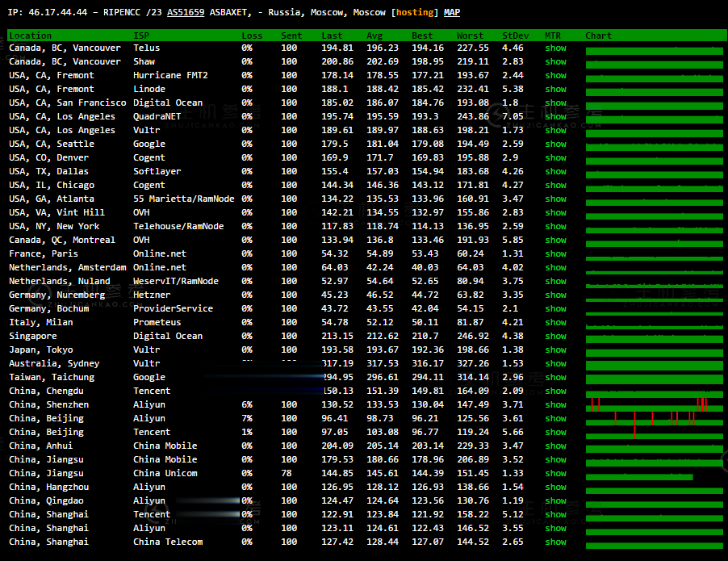The width and height of the screenshot is (728, 561).
Task: Select 'Italy, Milan' location cell
Action: point(41,322)
